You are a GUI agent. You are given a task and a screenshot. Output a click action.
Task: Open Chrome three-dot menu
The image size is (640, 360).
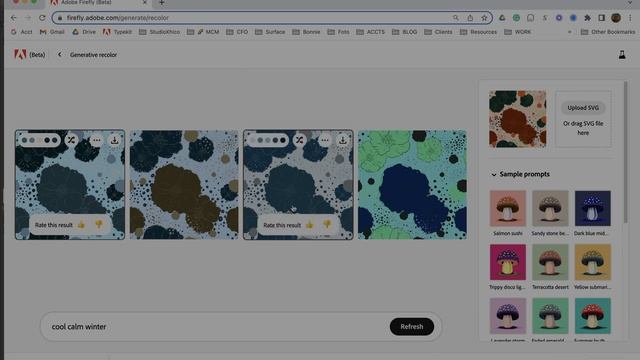point(630,18)
